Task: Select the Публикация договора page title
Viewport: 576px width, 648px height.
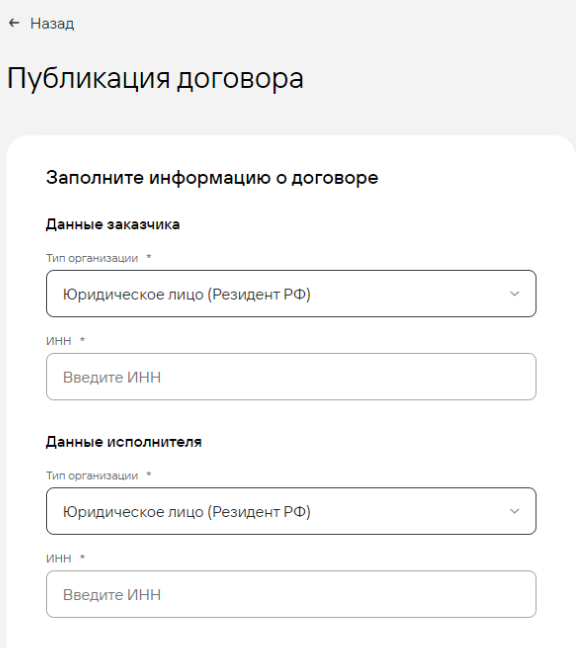Action: click(x=155, y=79)
